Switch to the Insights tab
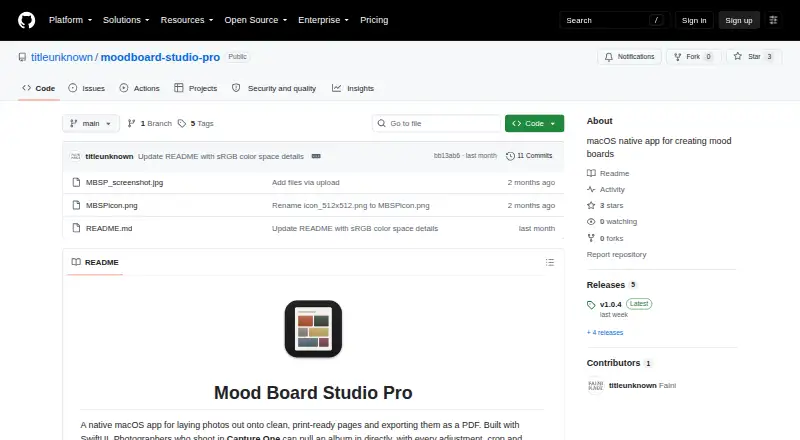 click(353, 88)
